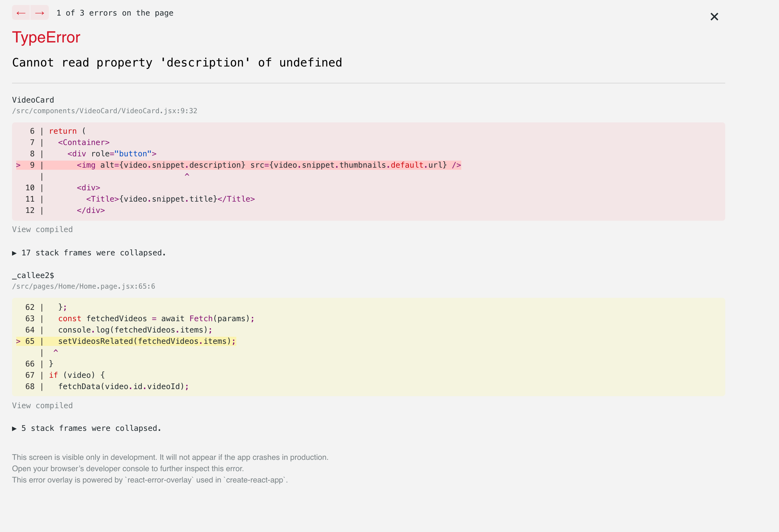Click line 68 fetchData call code
This screenshot has width=779, height=532.
pyautogui.click(x=123, y=387)
